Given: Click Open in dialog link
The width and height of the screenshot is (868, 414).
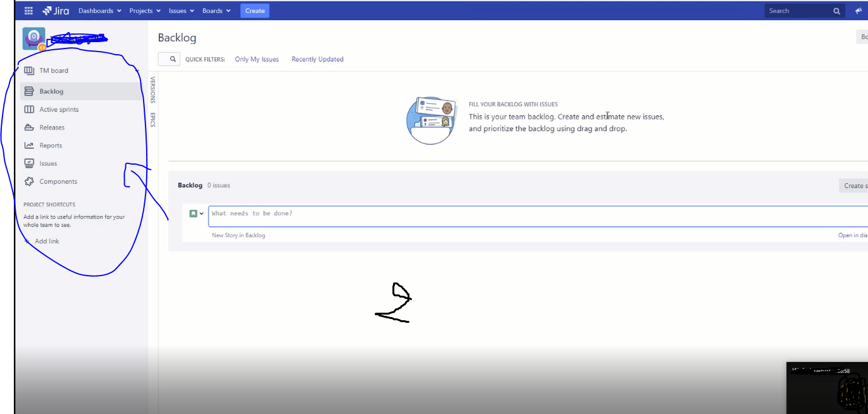Looking at the screenshot, I should coord(853,235).
